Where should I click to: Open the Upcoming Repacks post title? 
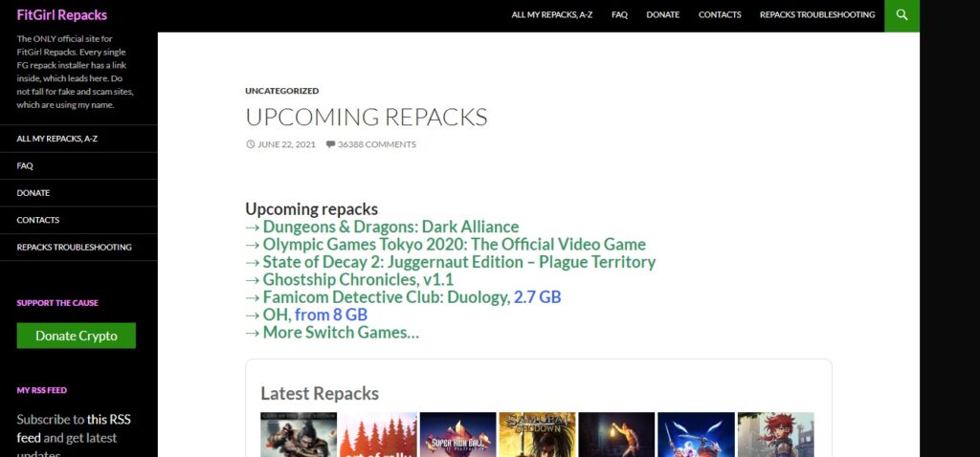point(367,118)
